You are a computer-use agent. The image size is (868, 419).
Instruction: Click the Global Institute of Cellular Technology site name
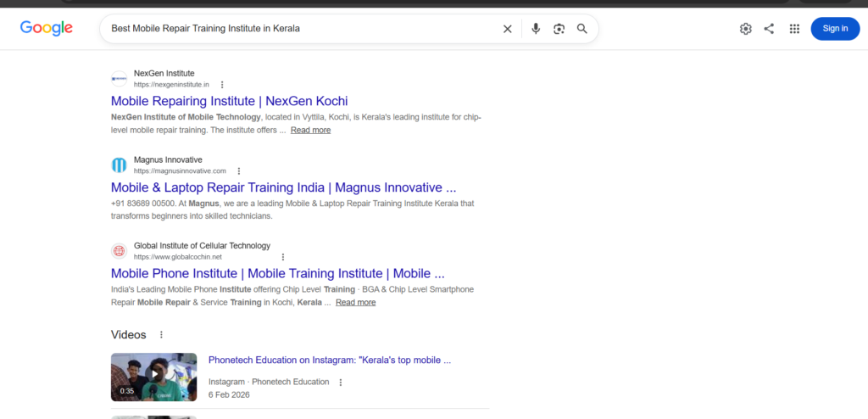pos(202,245)
